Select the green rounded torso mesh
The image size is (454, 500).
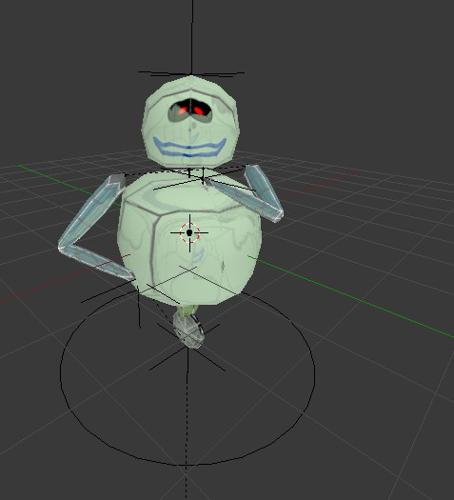(x=189, y=238)
